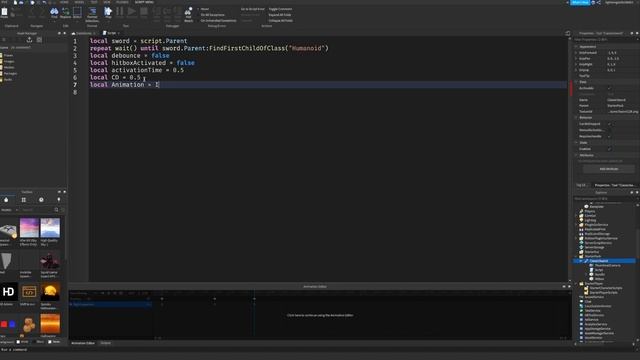Click Expand All Folds

[x=280, y=15]
